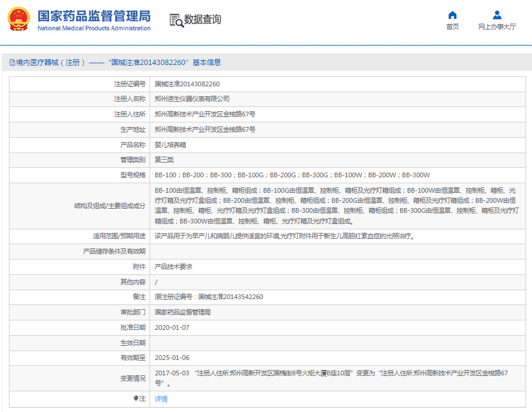
Task: Select registration number value 国械注准20143082260 in table
Action: [187, 84]
